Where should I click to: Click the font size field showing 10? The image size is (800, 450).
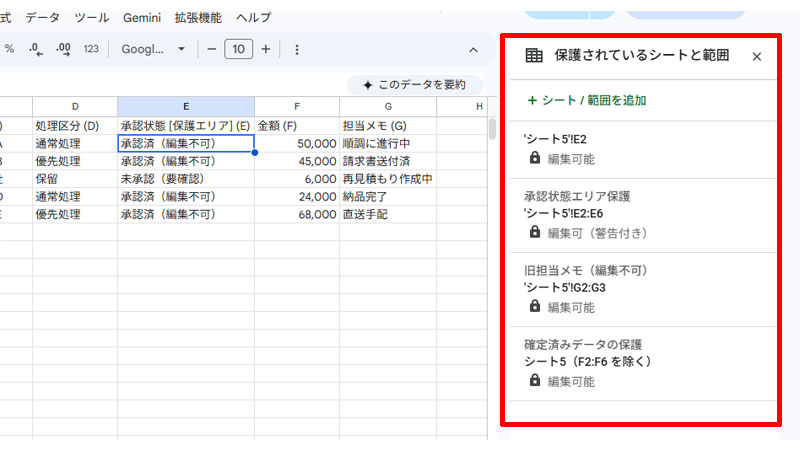238,49
